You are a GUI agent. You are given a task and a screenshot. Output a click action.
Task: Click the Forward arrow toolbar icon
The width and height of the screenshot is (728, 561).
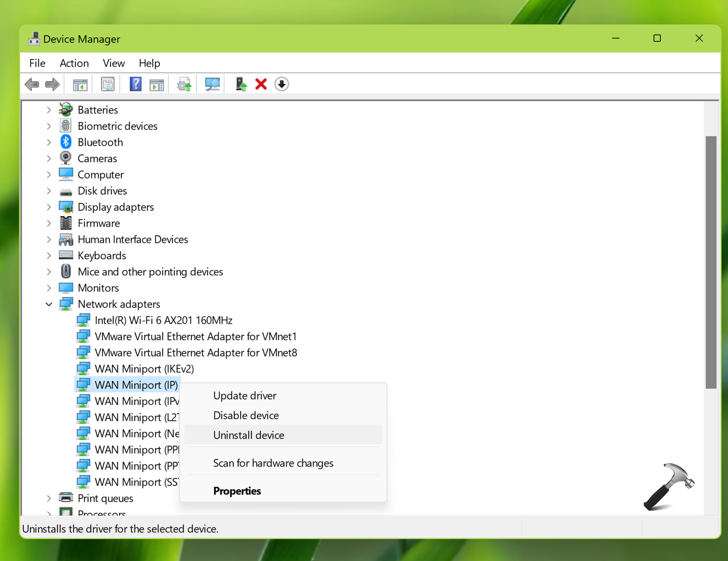coord(52,85)
